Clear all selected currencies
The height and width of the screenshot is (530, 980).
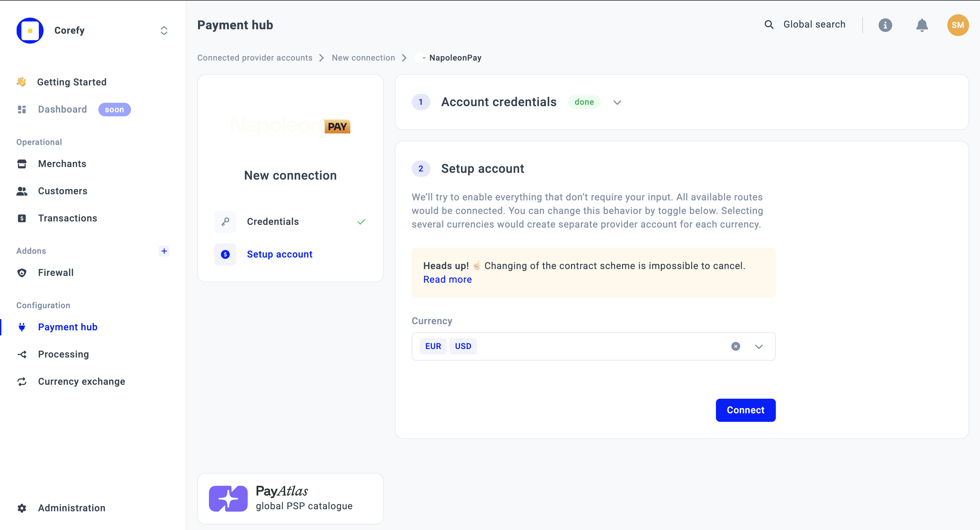coord(735,346)
